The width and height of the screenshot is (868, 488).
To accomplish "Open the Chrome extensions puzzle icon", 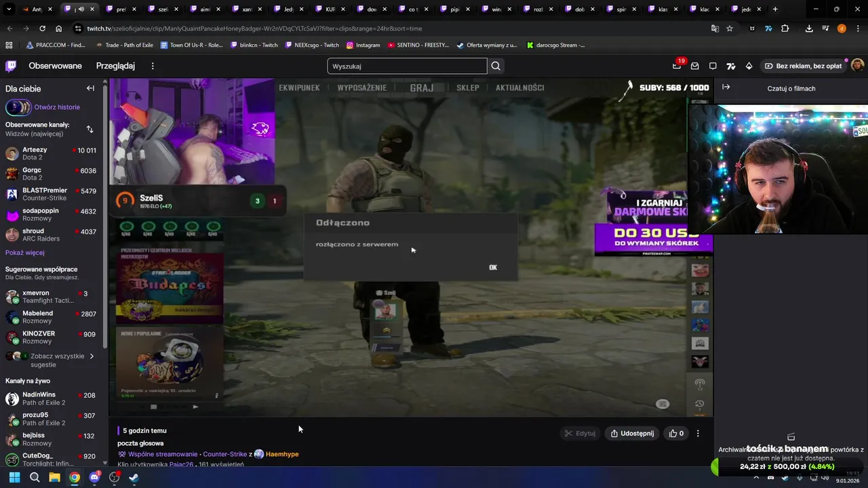I will pyautogui.click(x=785, y=28).
